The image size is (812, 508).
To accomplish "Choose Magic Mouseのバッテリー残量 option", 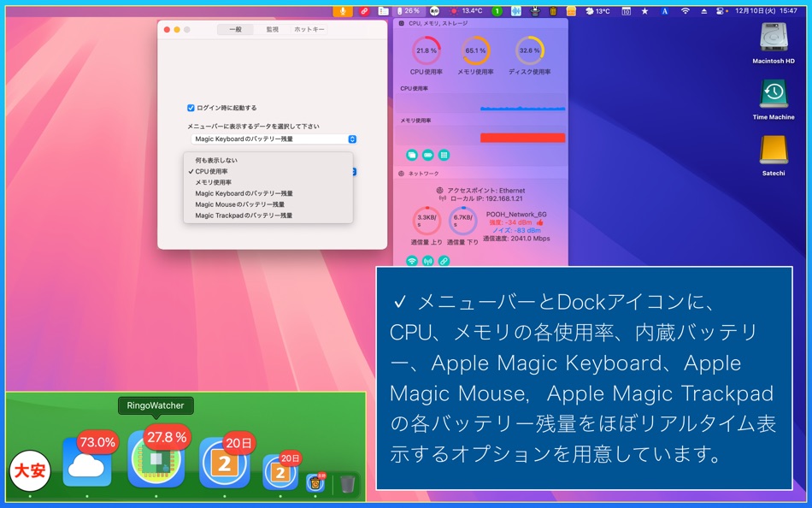I will [x=268, y=204].
